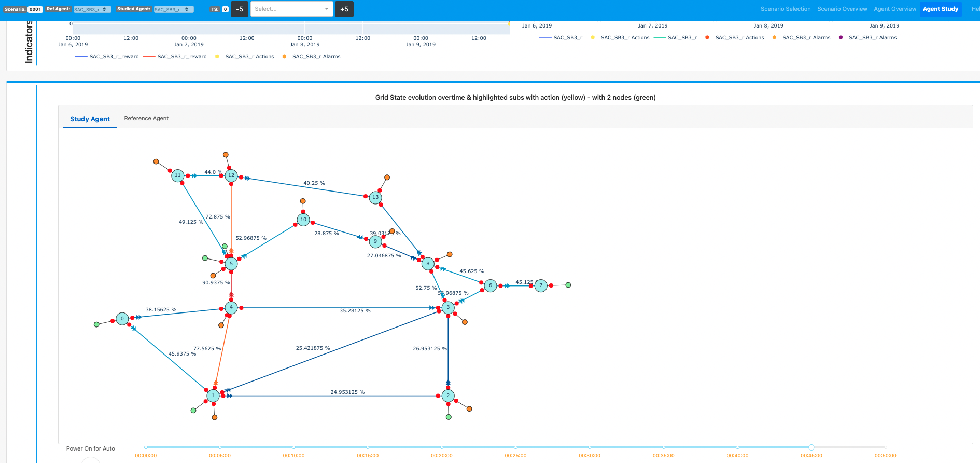Click the 72.875 % line load label
Image resolution: width=980 pixels, height=463 pixels.
click(x=218, y=217)
